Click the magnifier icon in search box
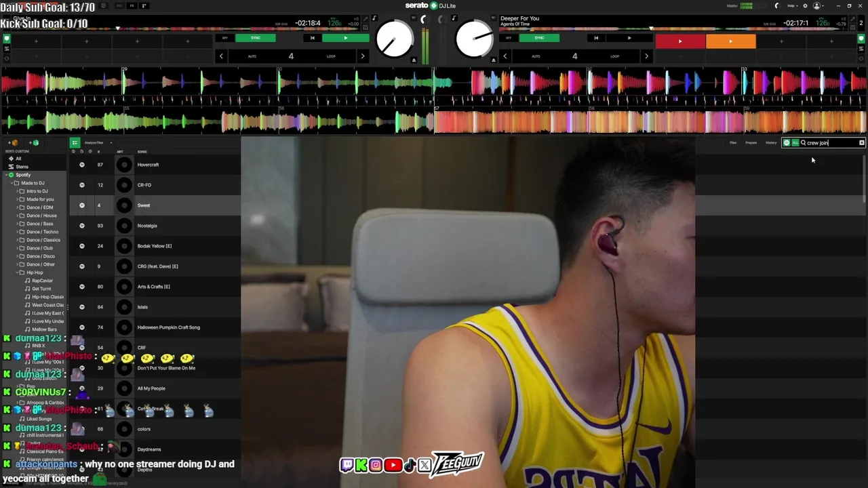Viewport: 868px width, 488px height. pos(804,142)
